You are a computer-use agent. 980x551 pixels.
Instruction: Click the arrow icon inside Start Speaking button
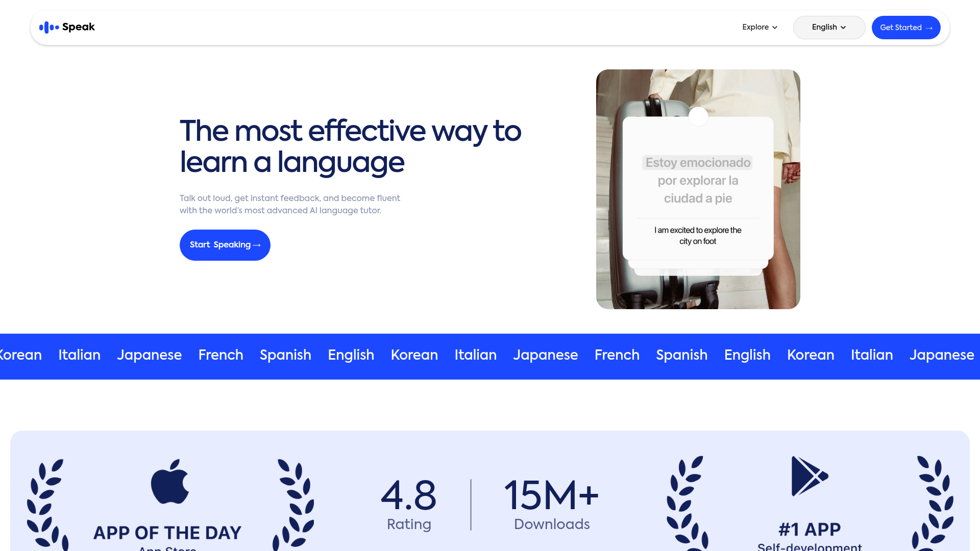pyautogui.click(x=257, y=245)
